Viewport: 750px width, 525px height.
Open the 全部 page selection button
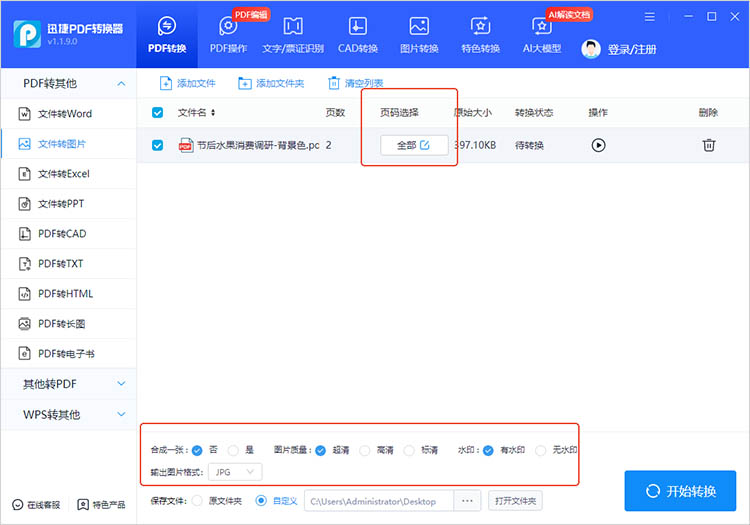(414, 145)
